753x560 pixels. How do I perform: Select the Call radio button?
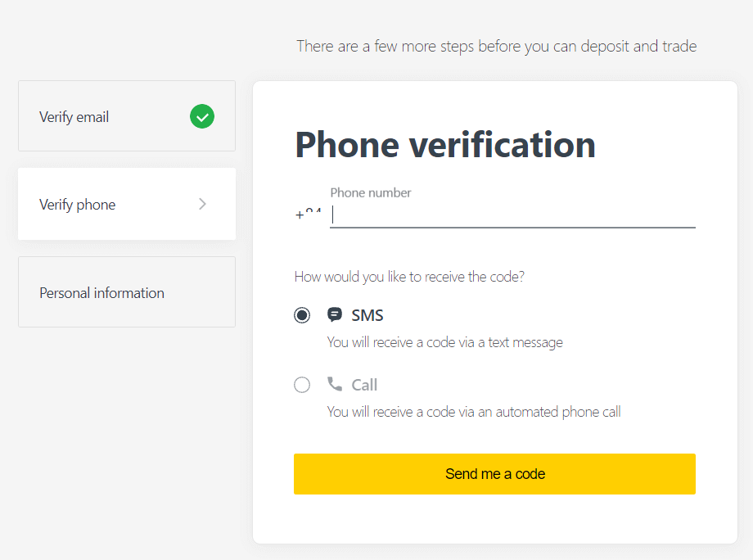(x=302, y=385)
